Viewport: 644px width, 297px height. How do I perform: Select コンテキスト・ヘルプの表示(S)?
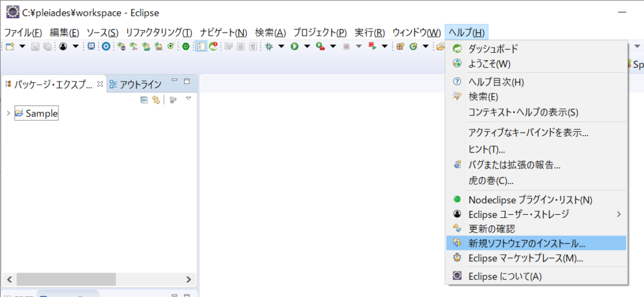(x=536, y=112)
